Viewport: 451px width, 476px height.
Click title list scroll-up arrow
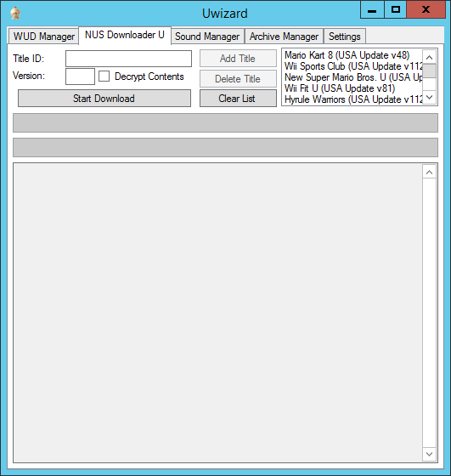[429, 57]
